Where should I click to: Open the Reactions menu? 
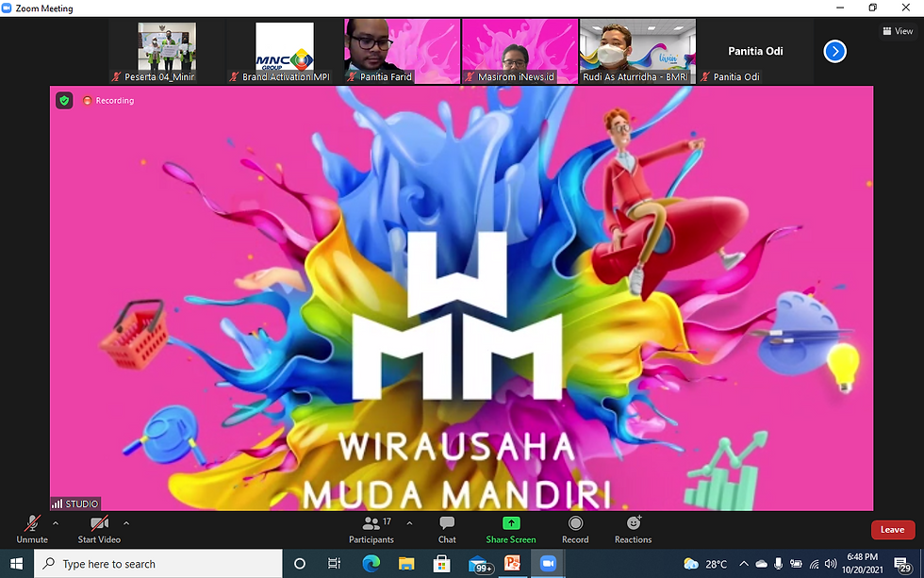633,530
